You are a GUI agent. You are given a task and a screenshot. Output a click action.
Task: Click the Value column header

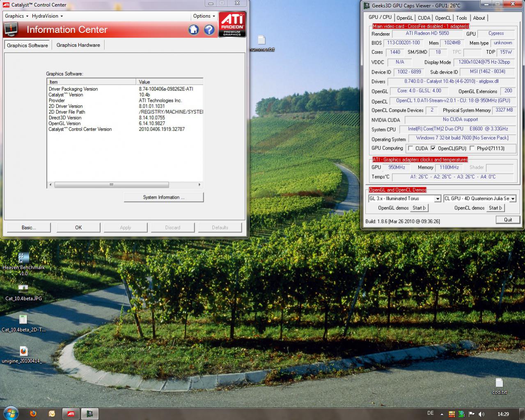pos(170,82)
